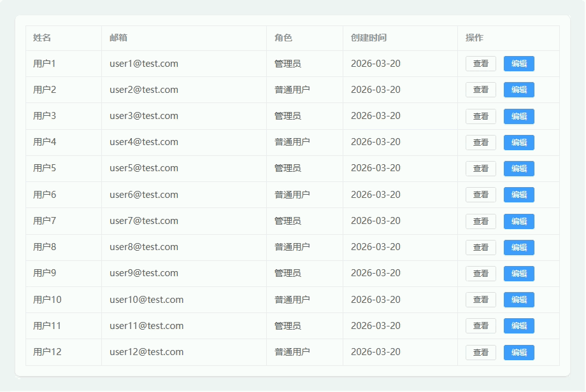586x392 pixels.
Task: Click the 邮箱 column header
Action: (x=118, y=38)
